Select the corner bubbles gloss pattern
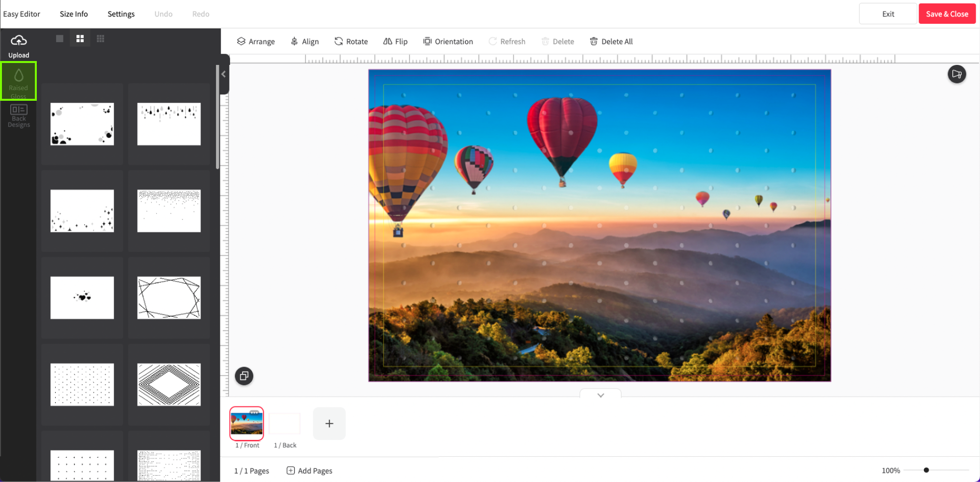 (82, 124)
